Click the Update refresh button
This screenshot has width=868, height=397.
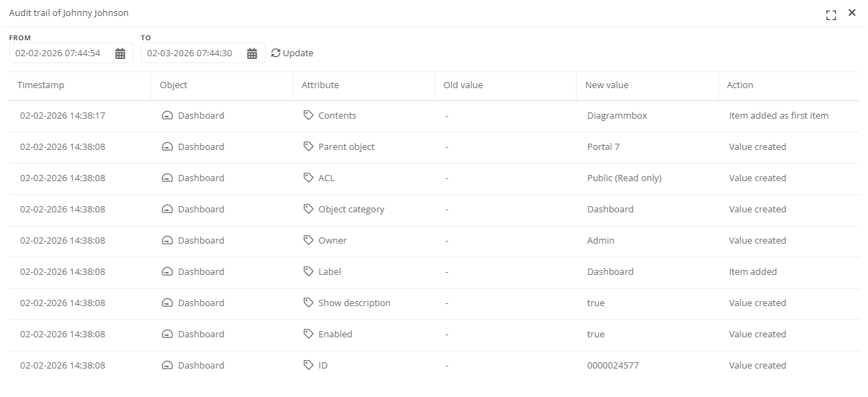pos(292,53)
